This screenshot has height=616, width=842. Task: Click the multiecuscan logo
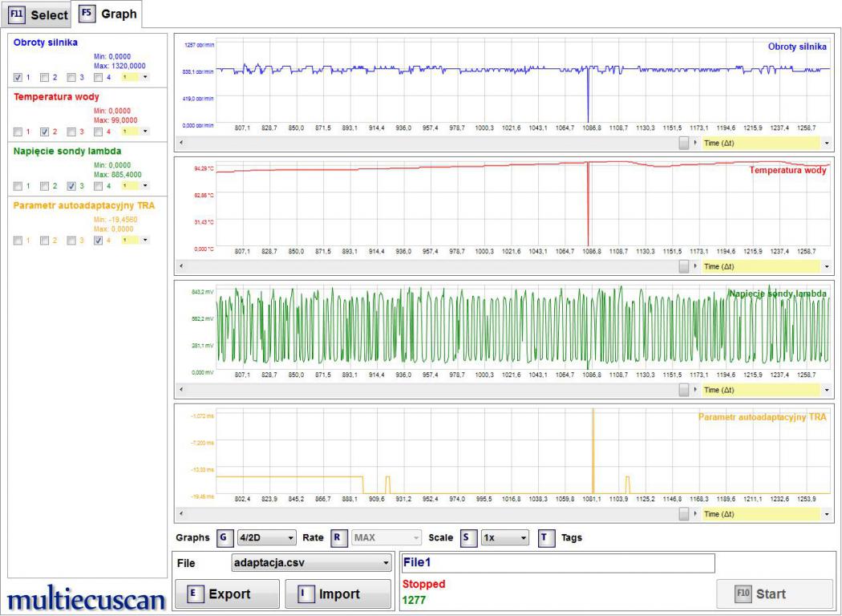click(x=87, y=598)
